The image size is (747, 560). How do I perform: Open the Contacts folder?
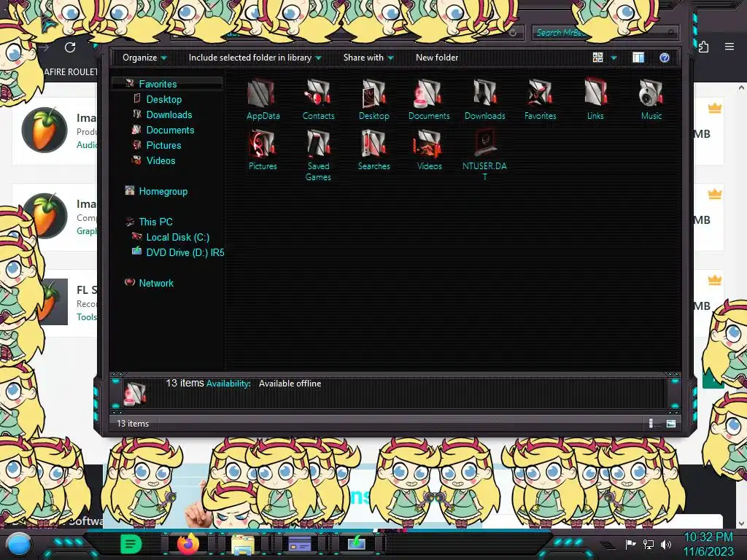(318, 99)
